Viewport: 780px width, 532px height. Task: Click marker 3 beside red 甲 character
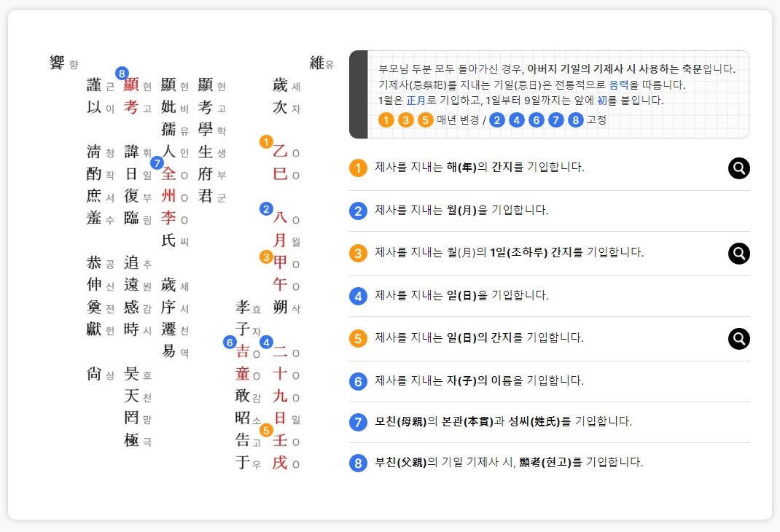click(266, 257)
